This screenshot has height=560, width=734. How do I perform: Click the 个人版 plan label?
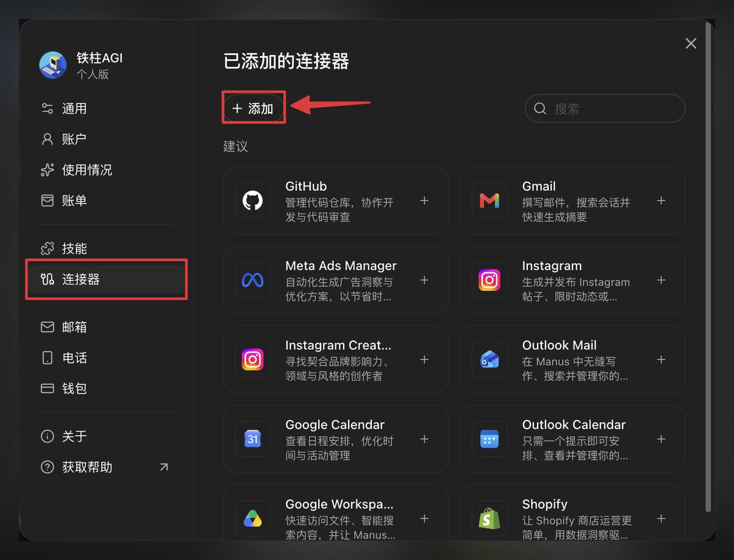click(x=93, y=75)
